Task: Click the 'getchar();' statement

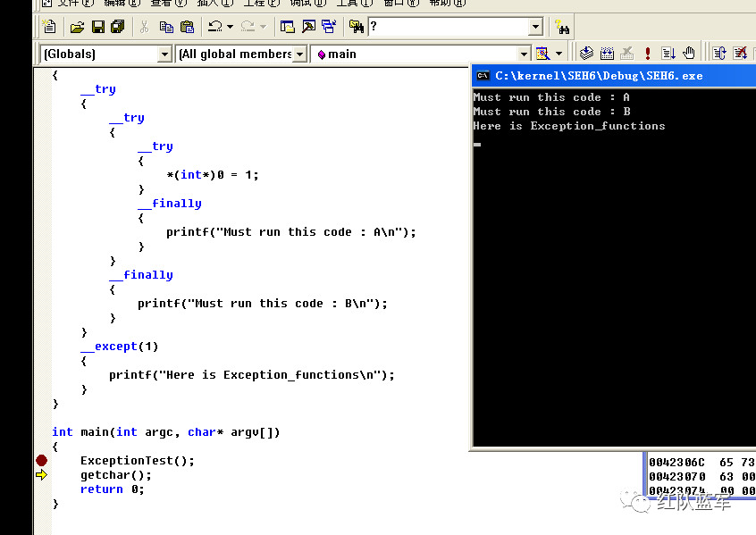Action: (116, 475)
